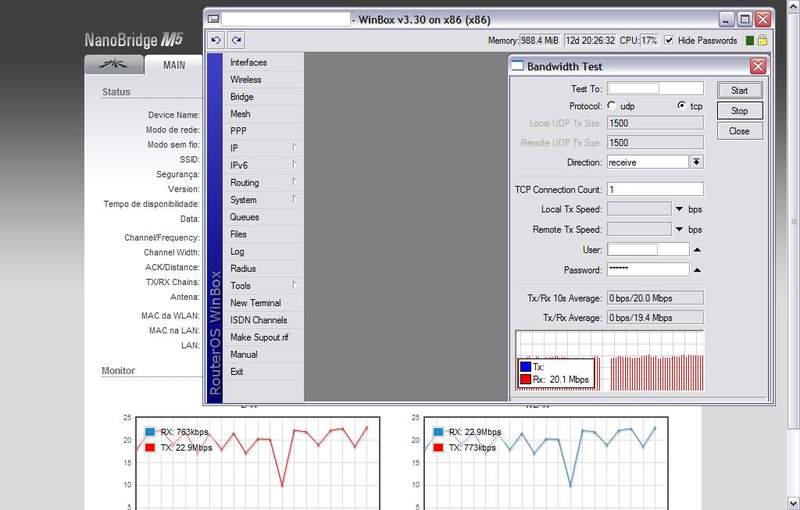This screenshot has height=510, width=800.
Task: Expand the Local Tx Speed arrow
Action: [x=679, y=209]
